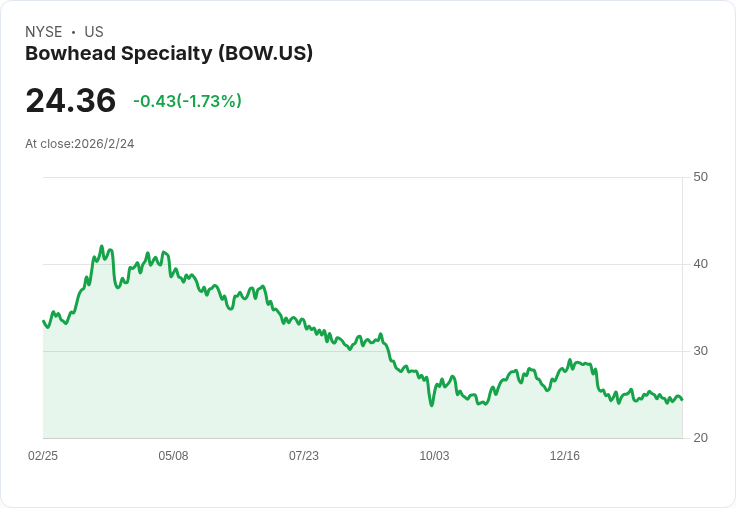
Task: Click the NYSE exchange label
Action: [x=43, y=32]
